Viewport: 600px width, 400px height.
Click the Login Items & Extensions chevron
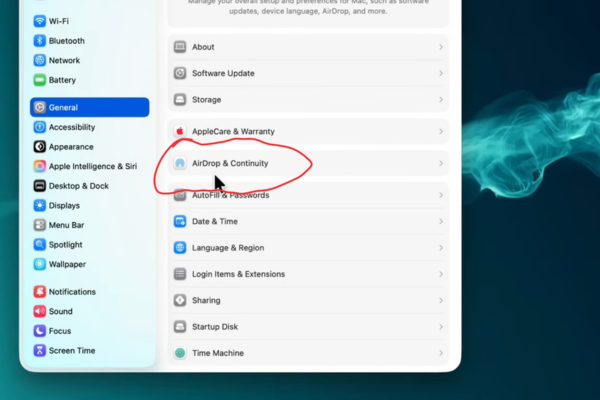pos(441,274)
